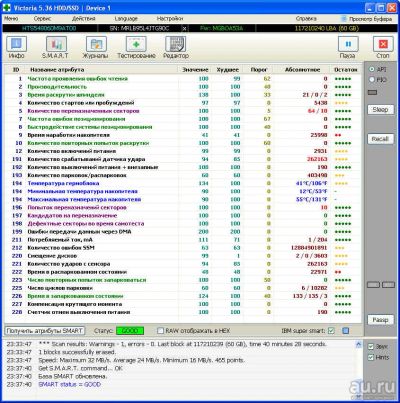Select the PIO radio option

point(372,80)
